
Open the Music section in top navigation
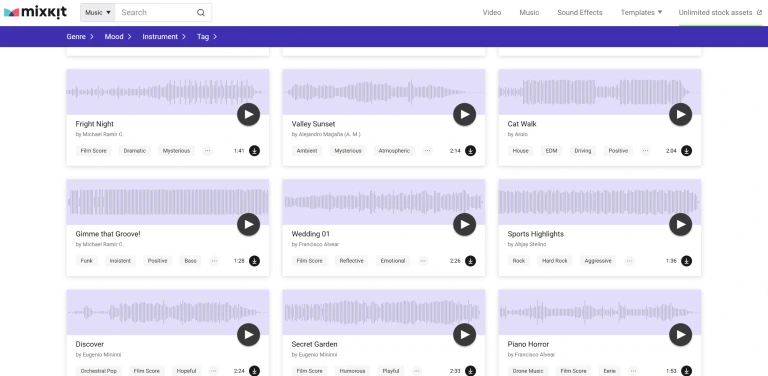[529, 13]
